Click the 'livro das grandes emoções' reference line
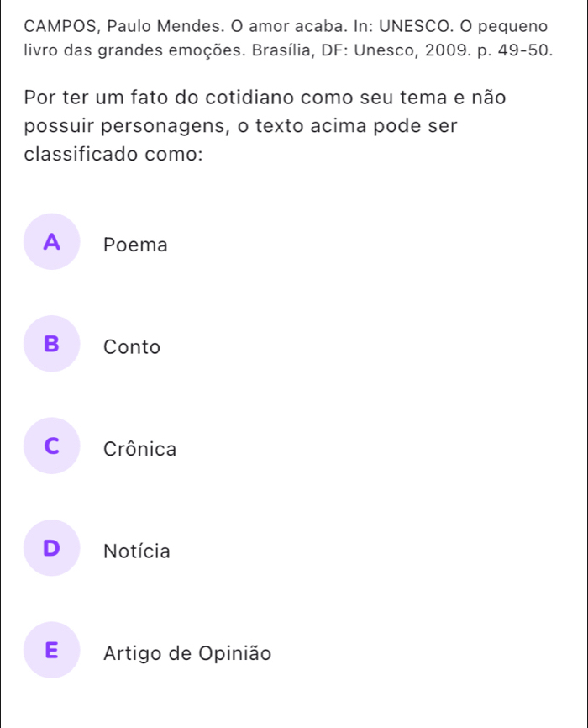 click(288, 50)
